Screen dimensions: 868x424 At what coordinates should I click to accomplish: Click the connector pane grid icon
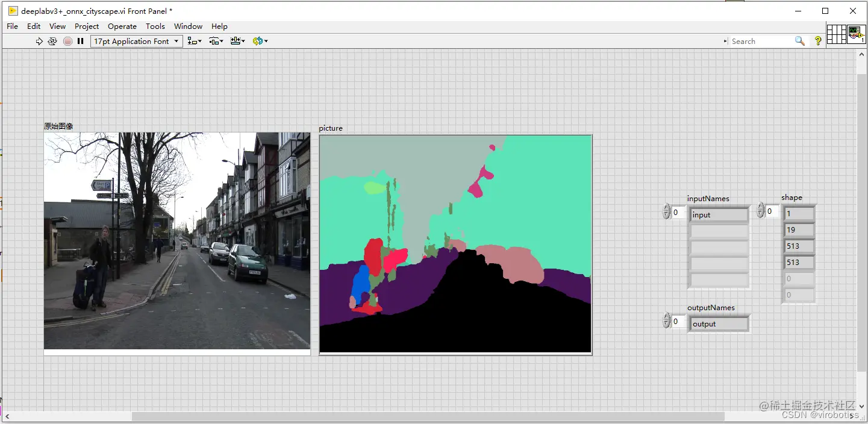click(x=837, y=34)
